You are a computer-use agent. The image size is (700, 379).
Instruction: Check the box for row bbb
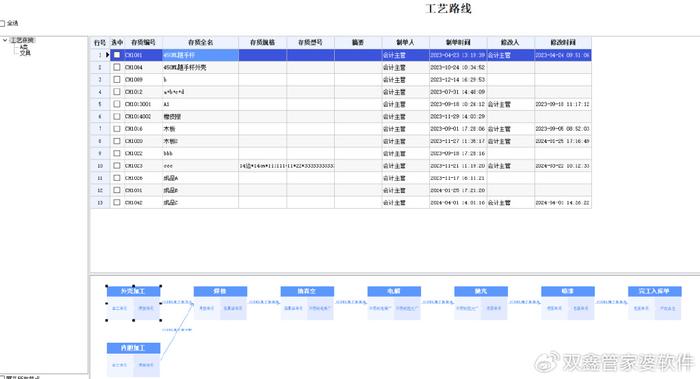117,153
